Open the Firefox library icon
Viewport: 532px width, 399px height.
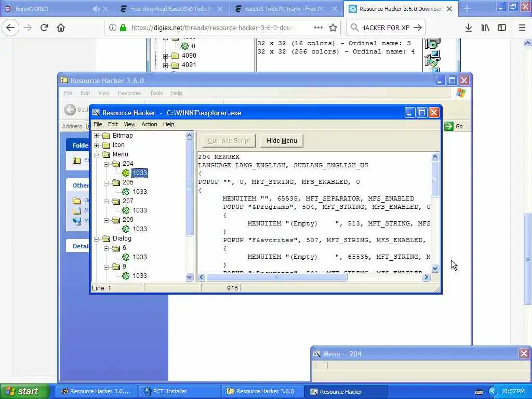tap(485, 28)
